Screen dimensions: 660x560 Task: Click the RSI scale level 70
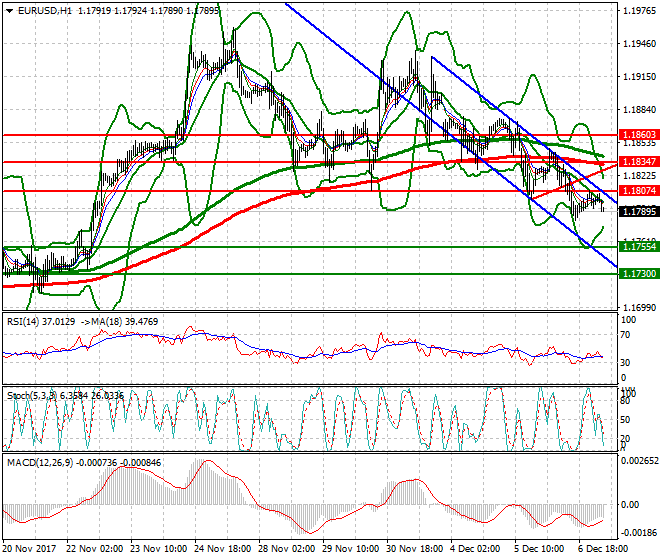click(x=626, y=335)
